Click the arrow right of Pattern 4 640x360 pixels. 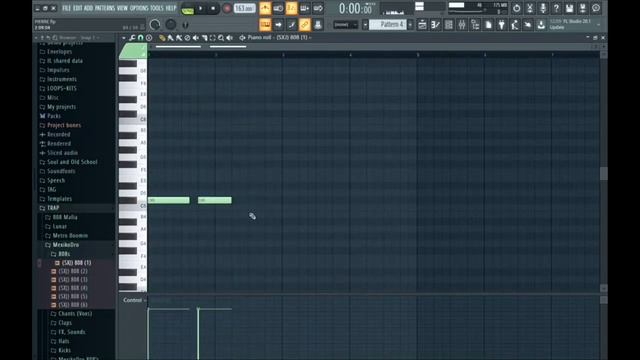click(411, 24)
